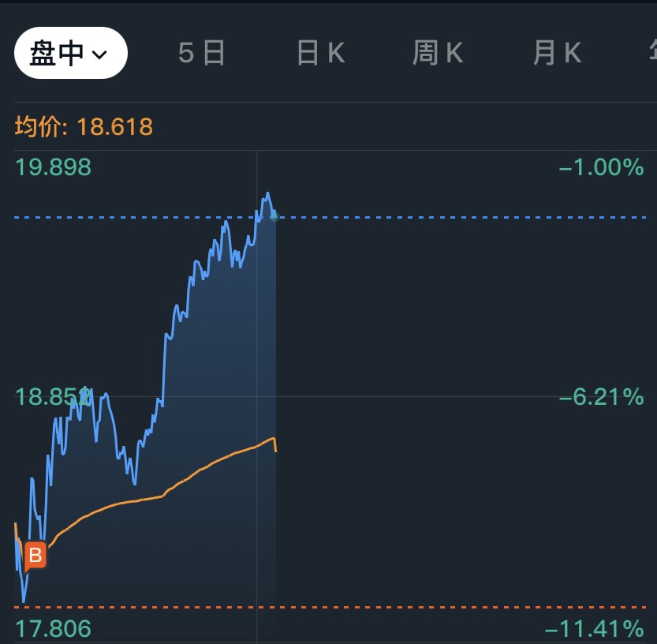This screenshot has width=657, height=644.
Task: Click the chevron arrow beside 盘中
Action: coord(99,54)
